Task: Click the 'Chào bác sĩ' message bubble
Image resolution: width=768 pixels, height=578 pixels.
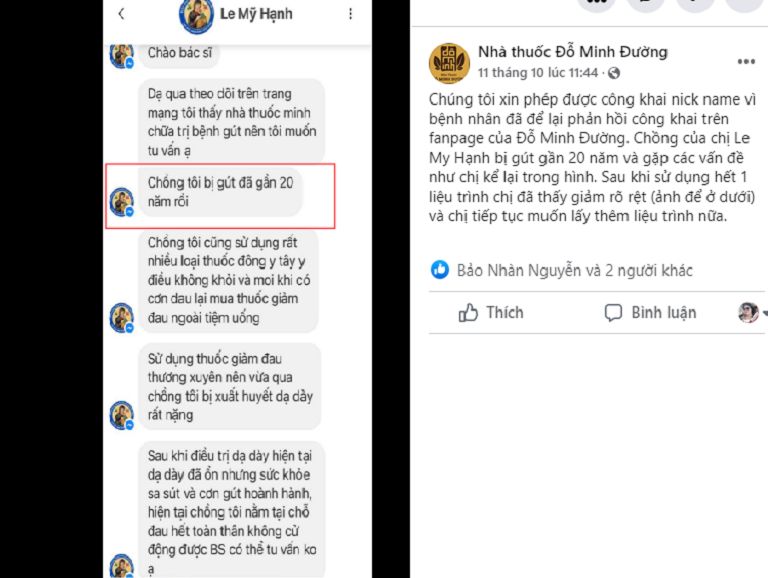Action: point(180,53)
